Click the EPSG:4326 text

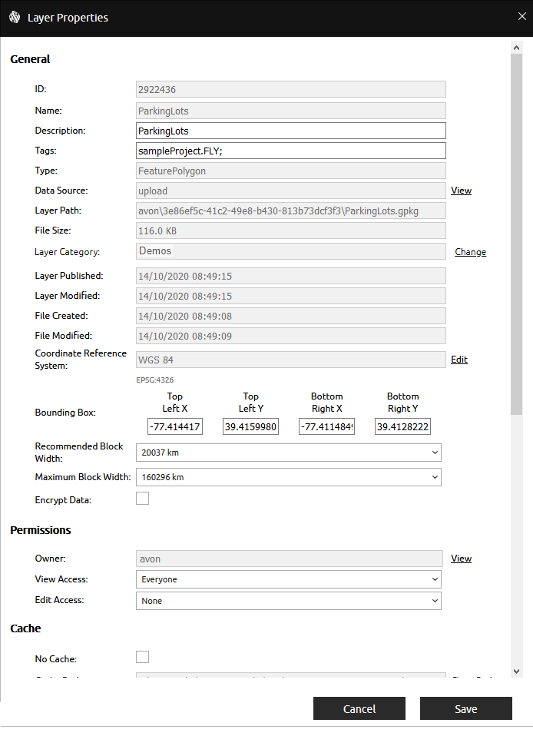(154, 380)
